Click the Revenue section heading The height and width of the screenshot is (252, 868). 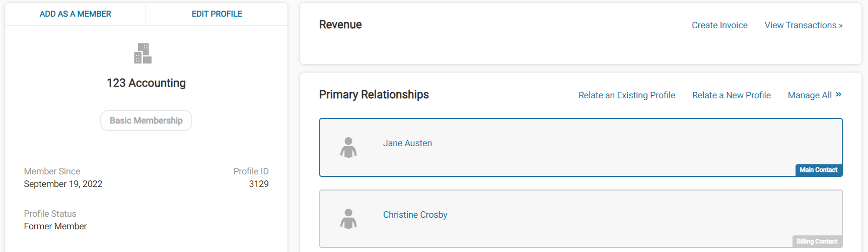(x=340, y=25)
